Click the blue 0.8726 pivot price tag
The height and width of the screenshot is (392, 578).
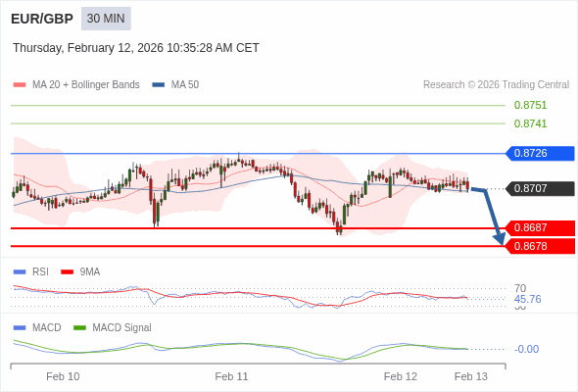pos(540,153)
